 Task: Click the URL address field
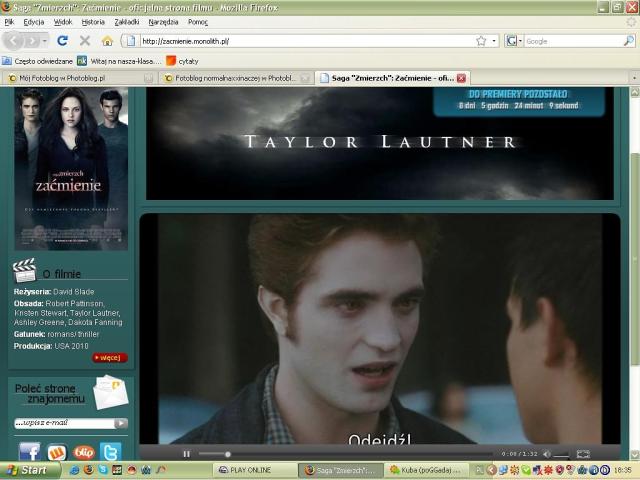[306, 41]
